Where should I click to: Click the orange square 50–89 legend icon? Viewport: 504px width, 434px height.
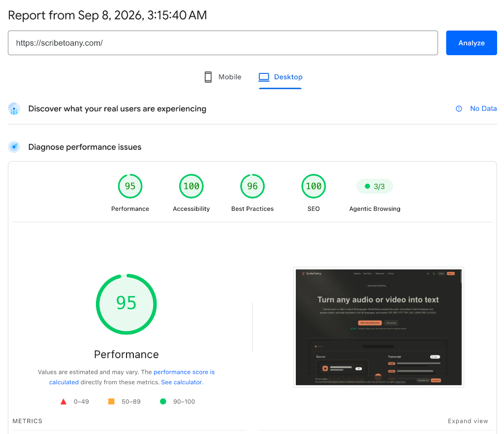111,401
